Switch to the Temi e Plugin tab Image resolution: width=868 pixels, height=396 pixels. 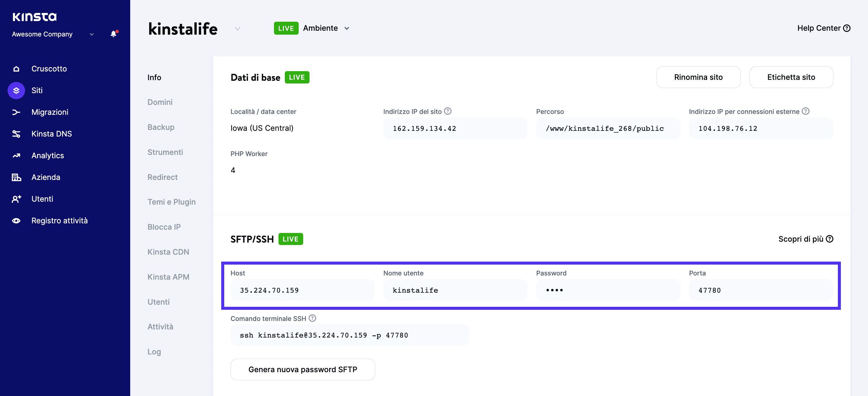pos(171,202)
